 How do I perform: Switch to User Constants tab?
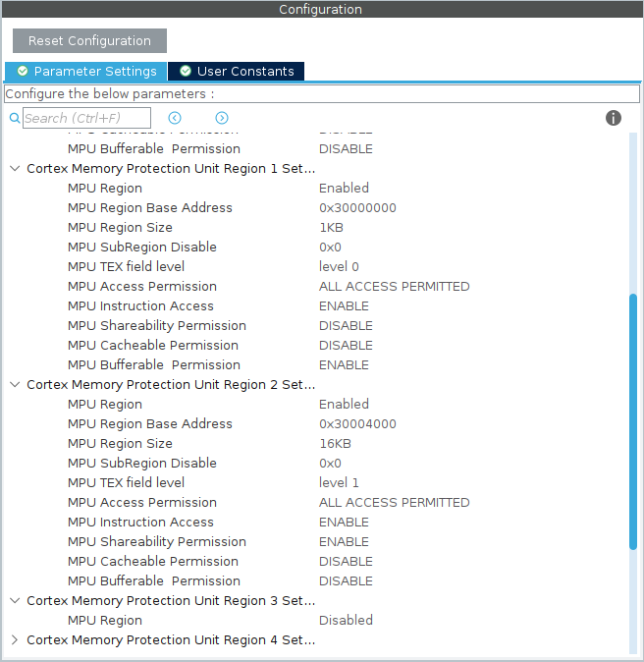pos(236,72)
